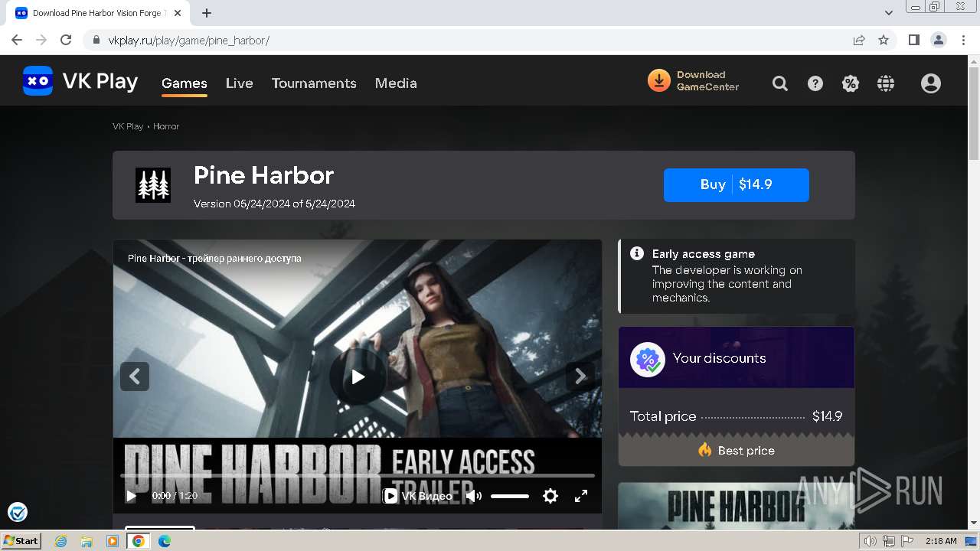Screen dimensions: 980x551
Task: Follow the VK Play breadcrumb link
Action: [x=128, y=126]
